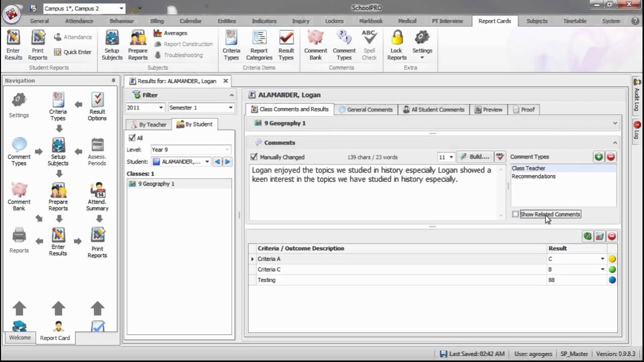Open the Comment Bank from the ribbon
Viewport: 644px width, 362px height.
point(315,45)
